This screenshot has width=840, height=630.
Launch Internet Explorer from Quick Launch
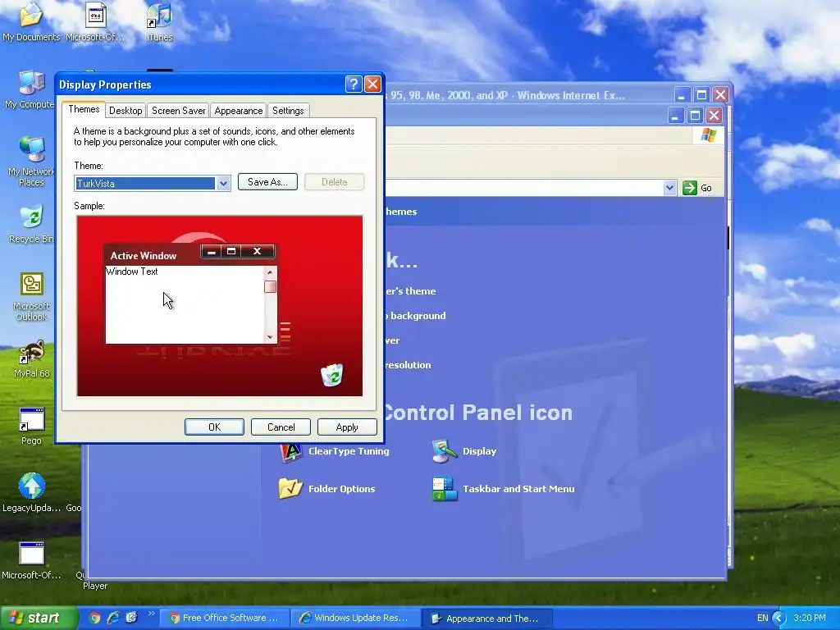coord(113,618)
